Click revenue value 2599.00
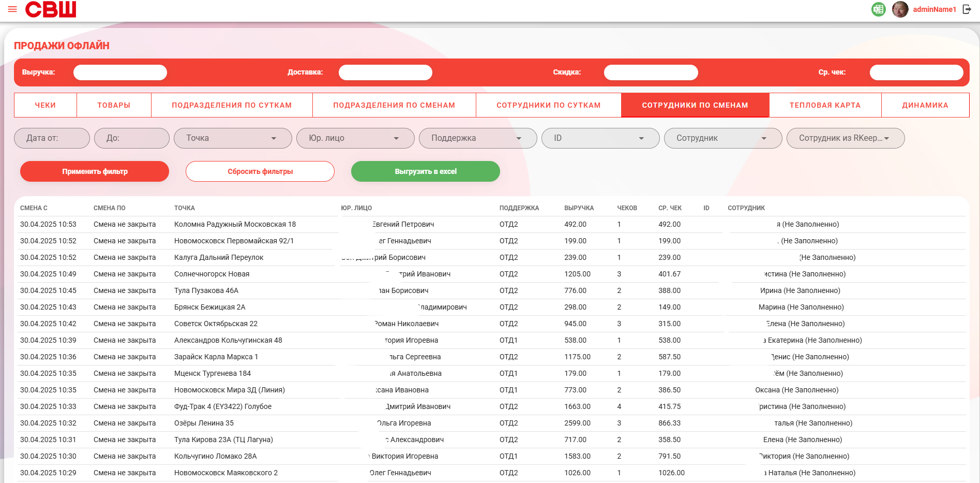 tap(577, 423)
